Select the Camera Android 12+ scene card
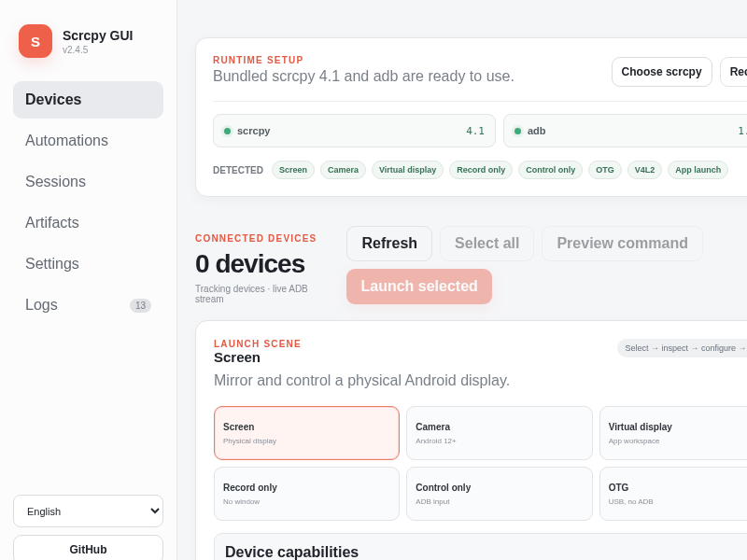Screen dimensions: 747x560 (x=500, y=433)
